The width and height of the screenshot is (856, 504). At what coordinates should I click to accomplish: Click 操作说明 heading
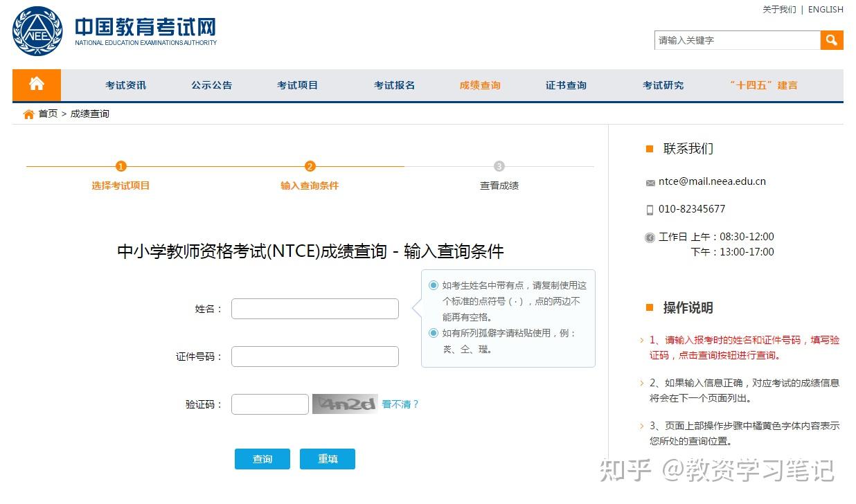pyautogui.click(x=688, y=308)
